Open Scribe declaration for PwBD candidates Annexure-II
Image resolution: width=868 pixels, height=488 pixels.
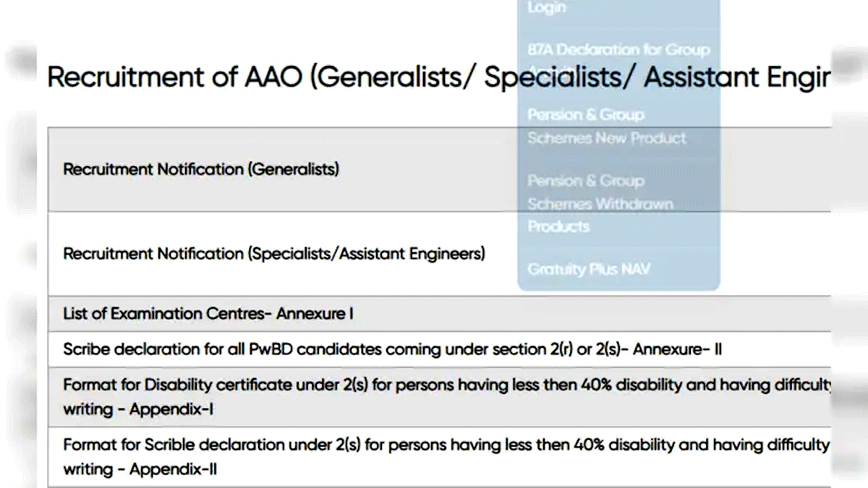pos(392,350)
